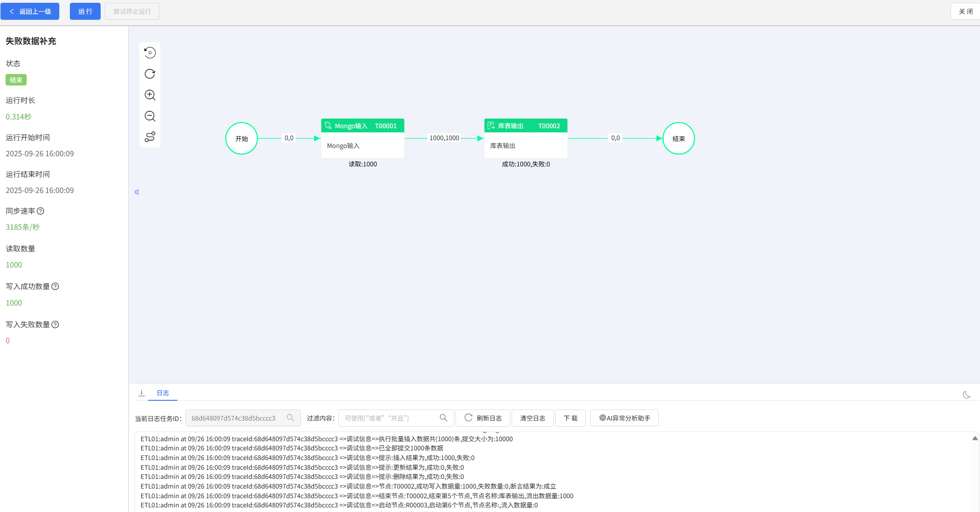Zoom out on the flow canvas

(x=150, y=116)
